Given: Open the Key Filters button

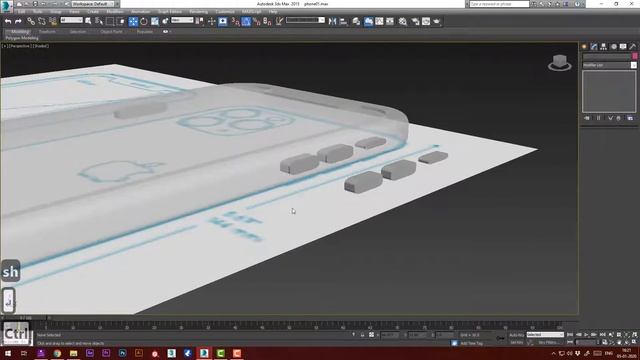Looking at the screenshot, I should click(x=548, y=342).
